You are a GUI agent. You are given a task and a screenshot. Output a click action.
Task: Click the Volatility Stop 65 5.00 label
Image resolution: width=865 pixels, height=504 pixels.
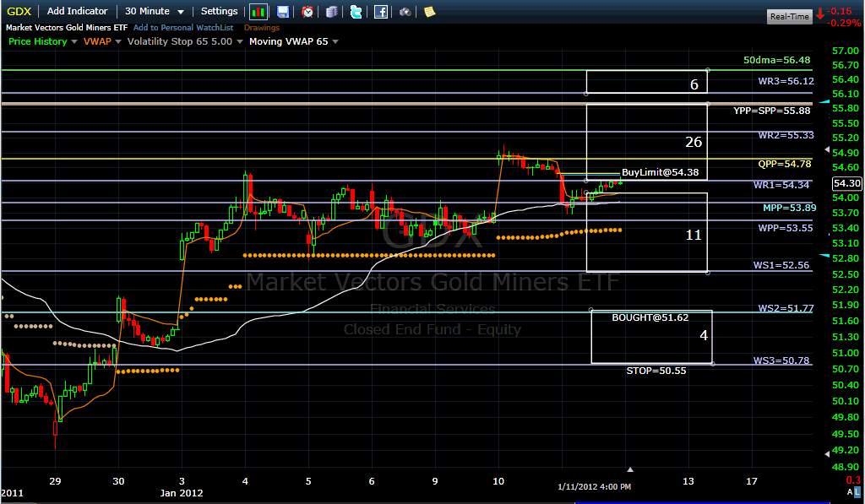point(180,41)
